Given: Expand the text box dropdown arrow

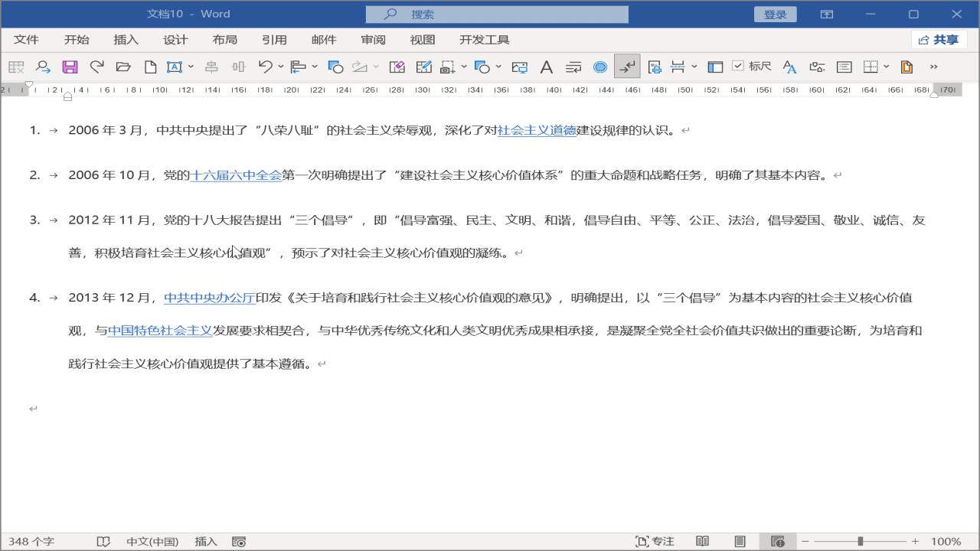Looking at the screenshot, I should click(x=191, y=67).
